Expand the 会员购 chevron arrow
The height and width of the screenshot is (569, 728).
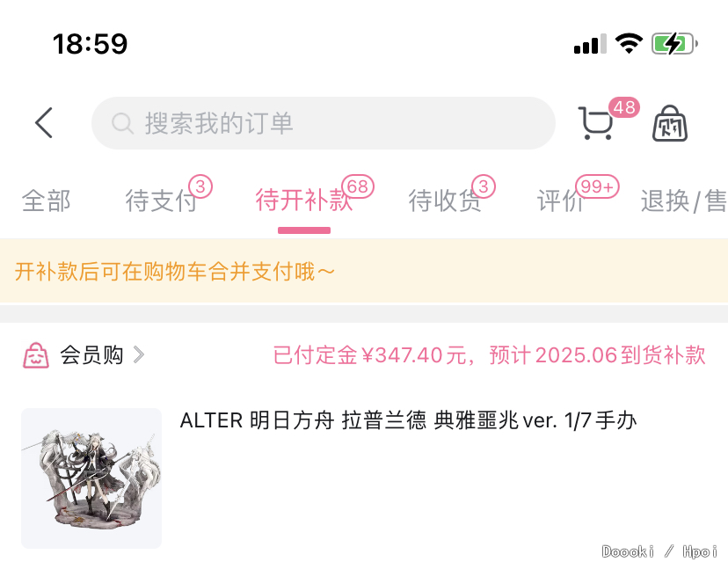(139, 355)
